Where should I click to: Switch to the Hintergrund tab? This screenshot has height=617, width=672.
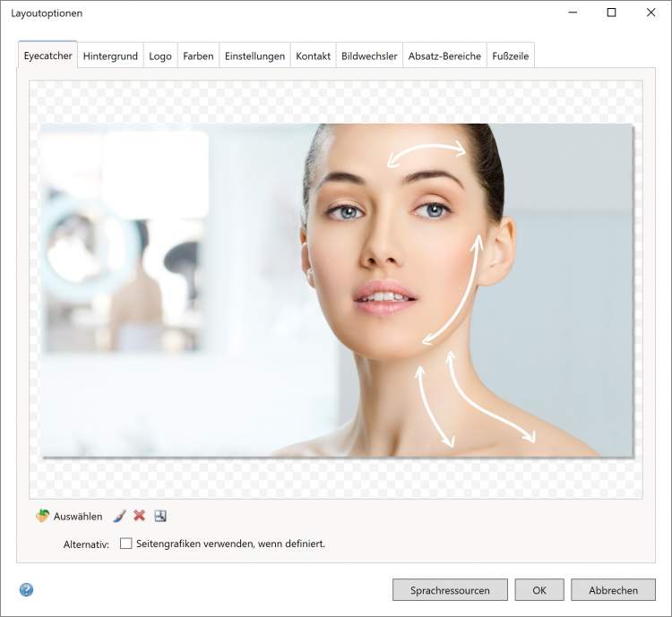pyautogui.click(x=110, y=56)
